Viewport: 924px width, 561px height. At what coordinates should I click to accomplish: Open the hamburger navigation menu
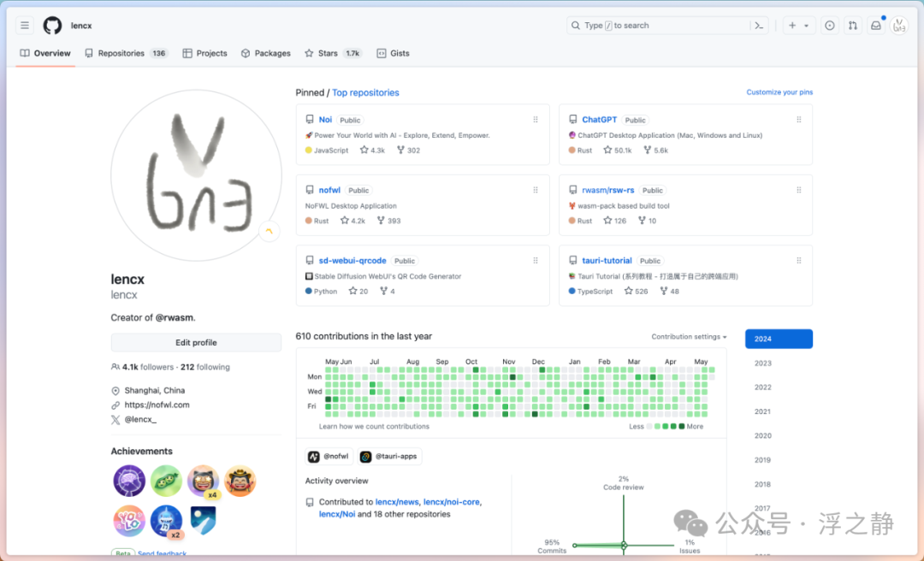tap(25, 26)
